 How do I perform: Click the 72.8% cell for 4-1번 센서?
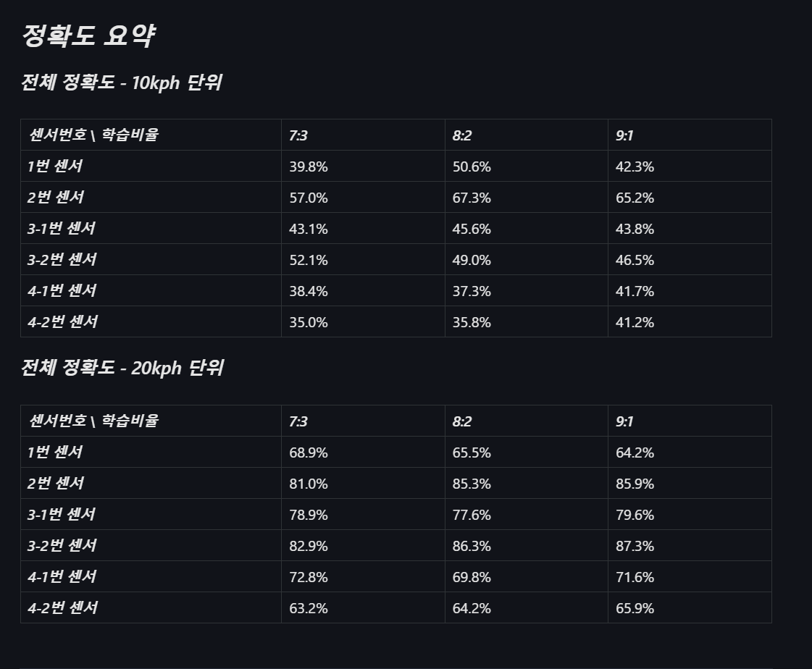(309, 577)
